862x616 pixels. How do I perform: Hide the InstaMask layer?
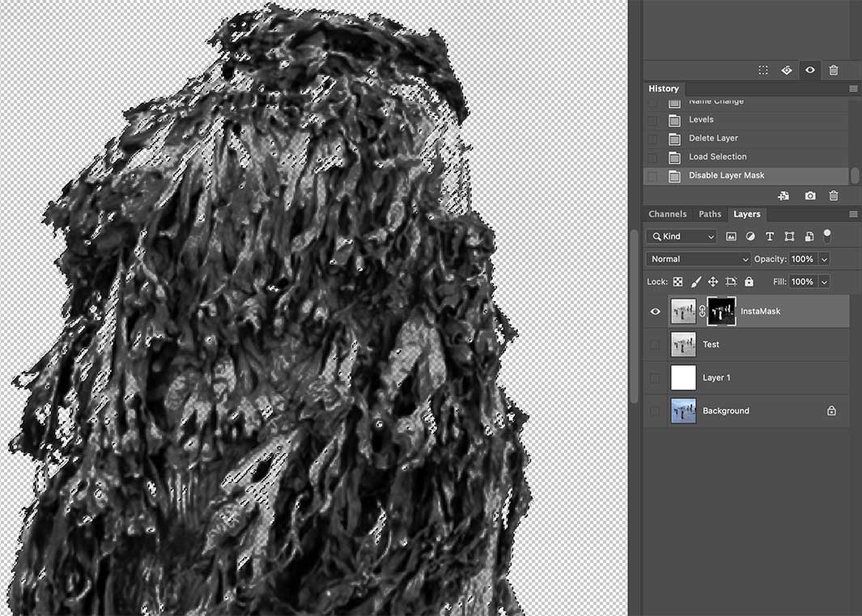(x=656, y=312)
